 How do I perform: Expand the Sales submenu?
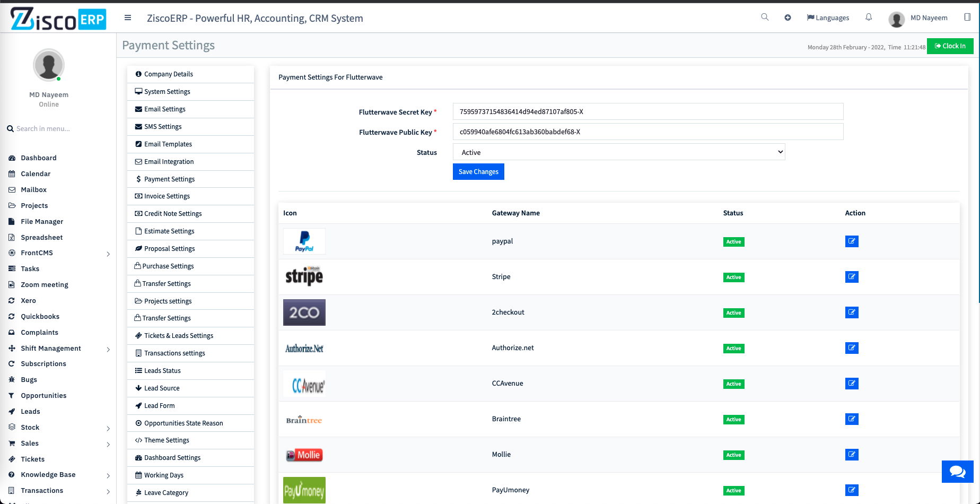pos(108,445)
